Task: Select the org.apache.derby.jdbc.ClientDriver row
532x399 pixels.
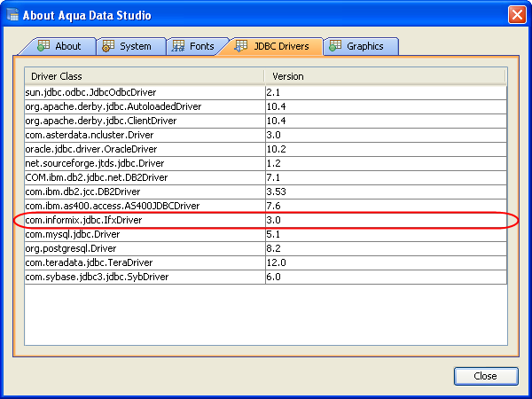Action: pos(266,121)
